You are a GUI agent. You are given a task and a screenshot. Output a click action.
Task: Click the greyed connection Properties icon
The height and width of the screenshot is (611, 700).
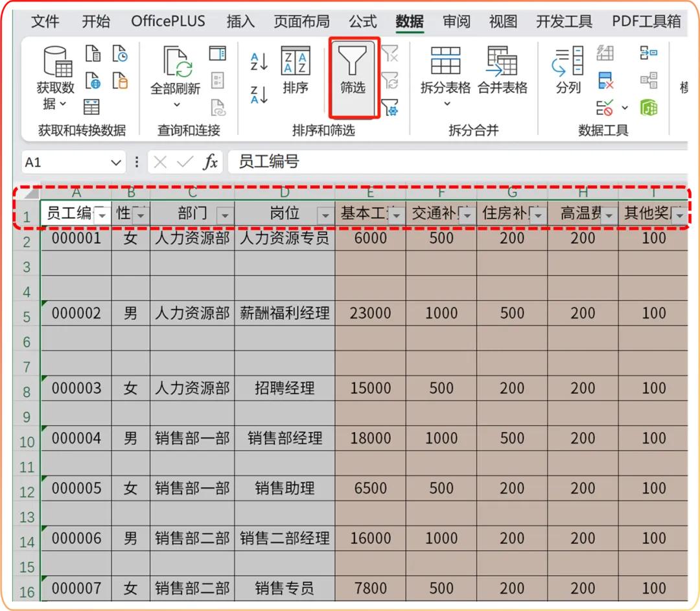[x=217, y=80]
